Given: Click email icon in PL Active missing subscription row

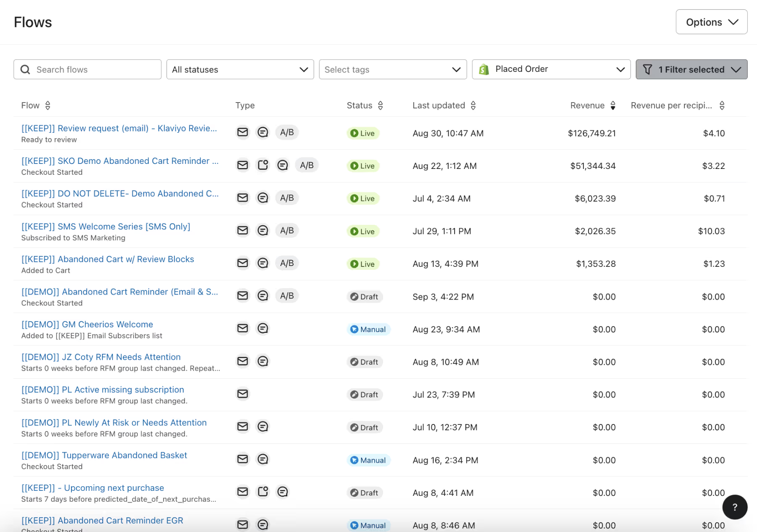Looking at the screenshot, I should 242,394.
